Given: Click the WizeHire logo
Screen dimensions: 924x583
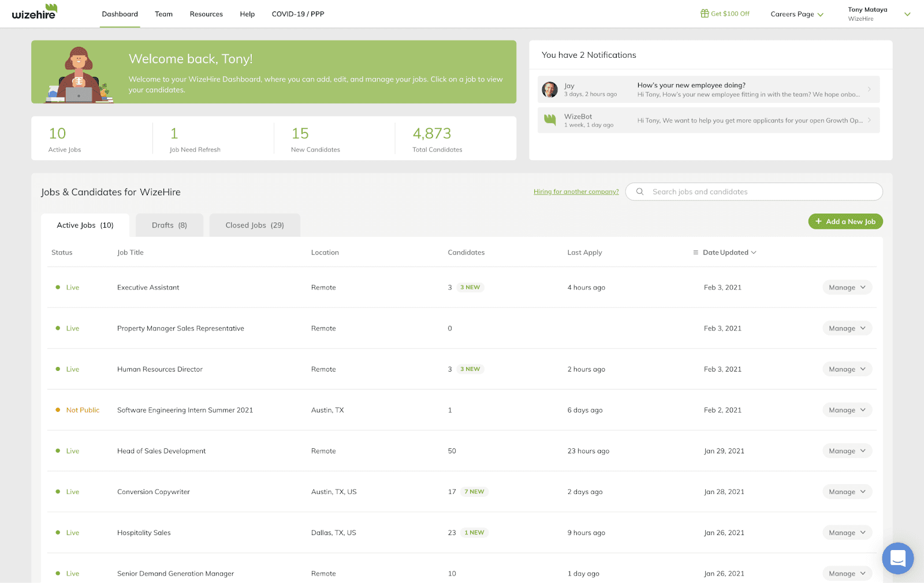Looking at the screenshot, I should click(35, 13).
